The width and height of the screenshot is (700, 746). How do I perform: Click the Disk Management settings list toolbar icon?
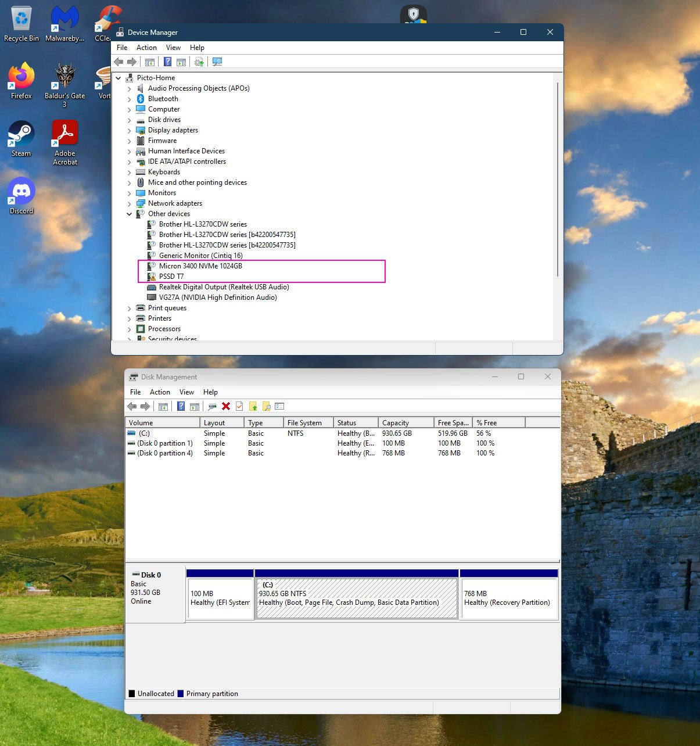[x=279, y=407]
